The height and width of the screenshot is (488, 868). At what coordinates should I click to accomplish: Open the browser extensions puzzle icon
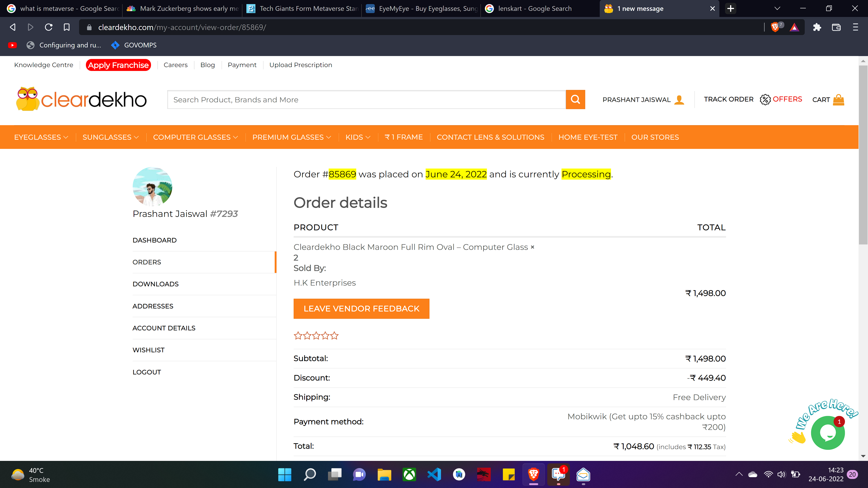[817, 27]
